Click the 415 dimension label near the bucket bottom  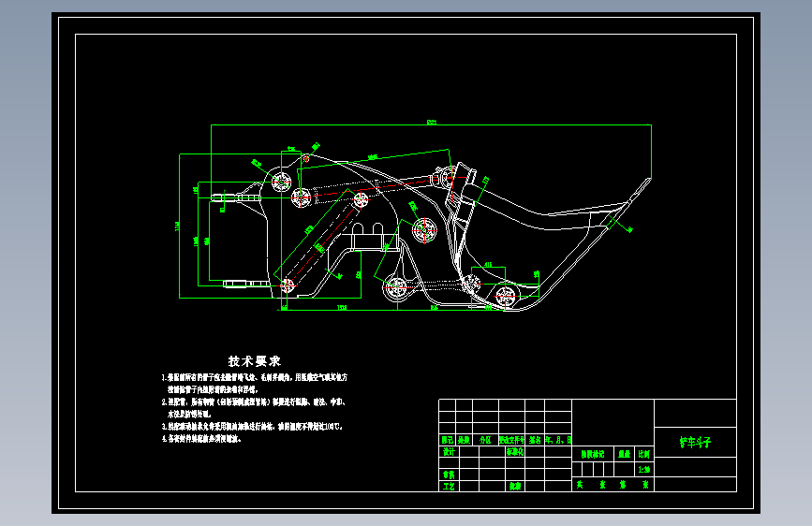[x=488, y=265]
